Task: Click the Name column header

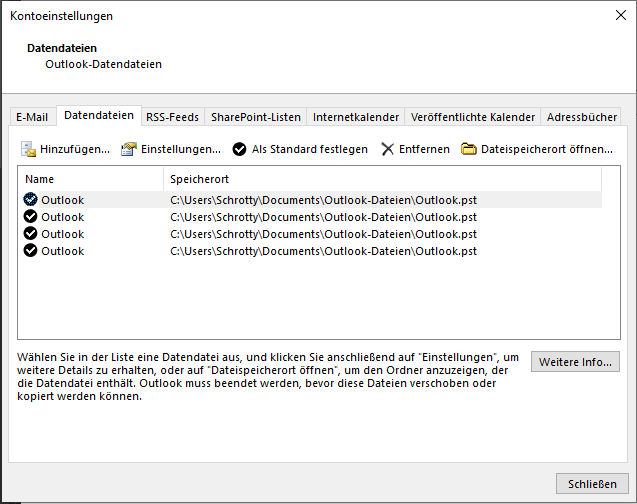Action: click(91, 179)
